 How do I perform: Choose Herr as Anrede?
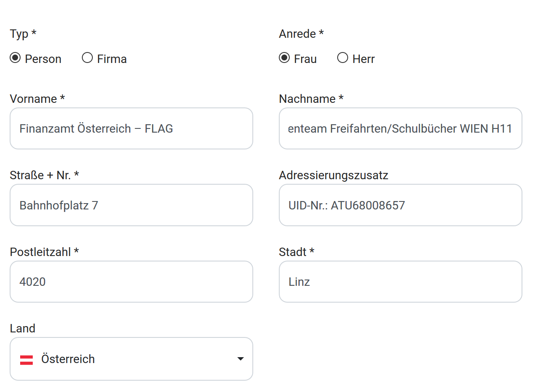(x=343, y=58)
